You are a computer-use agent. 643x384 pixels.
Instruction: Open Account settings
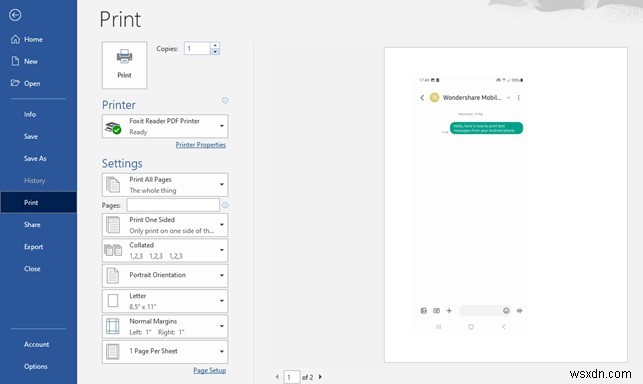pyautogui.click(x=36, y=345)
